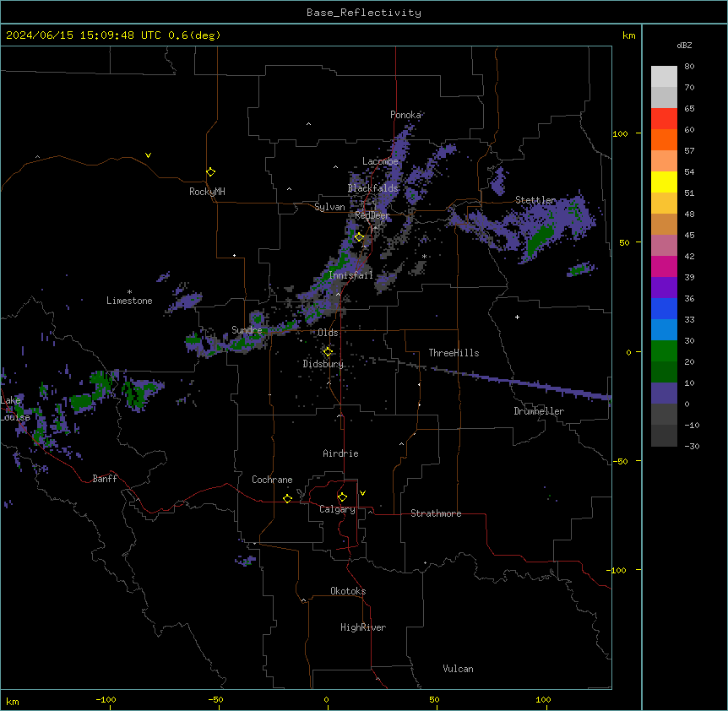This screenshot has height=711, width=728.
Task: Click the Didsbury town label
Action: coord(323,364)
